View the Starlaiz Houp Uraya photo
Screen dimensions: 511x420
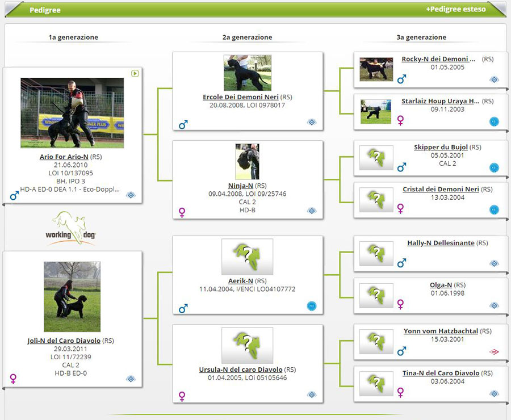376,112
